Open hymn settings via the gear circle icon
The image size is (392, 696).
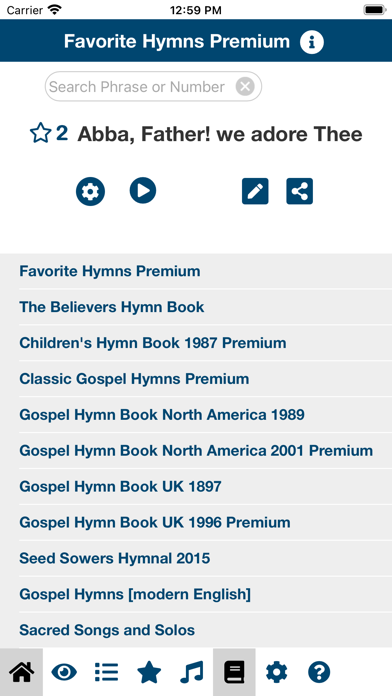(x=90, y=191)
